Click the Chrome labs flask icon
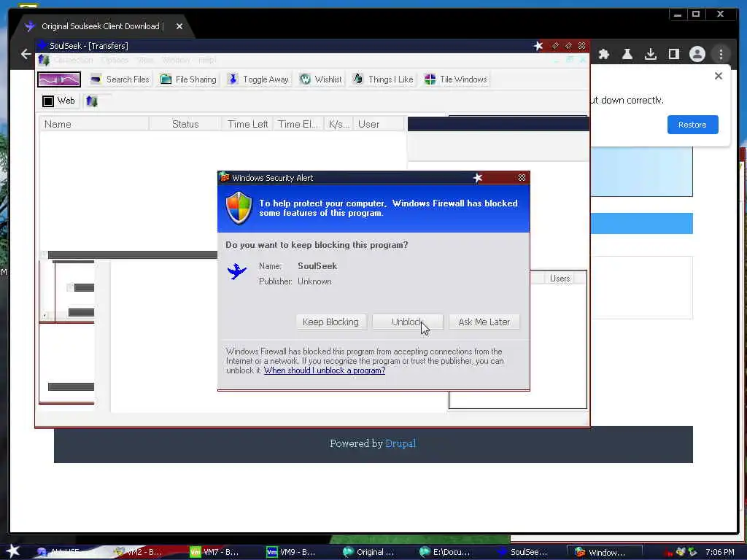The width and height of the screenshot is (747, 560). click(x=627, y=54)
